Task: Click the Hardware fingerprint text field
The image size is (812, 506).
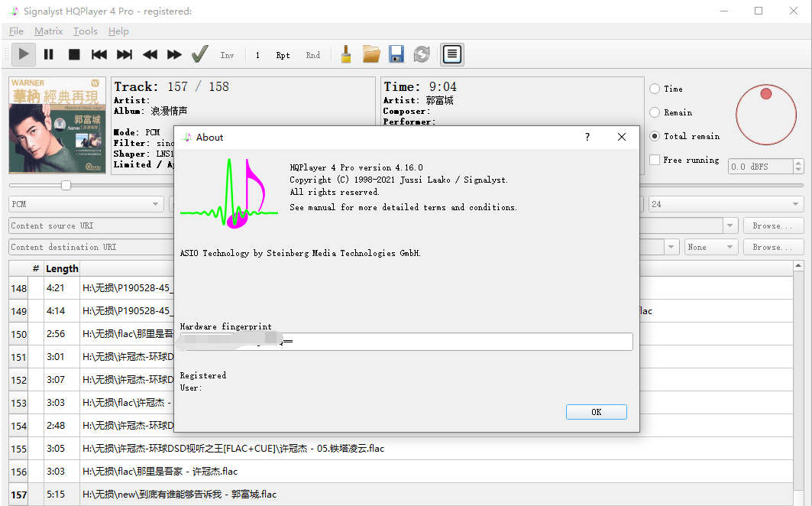Action: (406, 342)
